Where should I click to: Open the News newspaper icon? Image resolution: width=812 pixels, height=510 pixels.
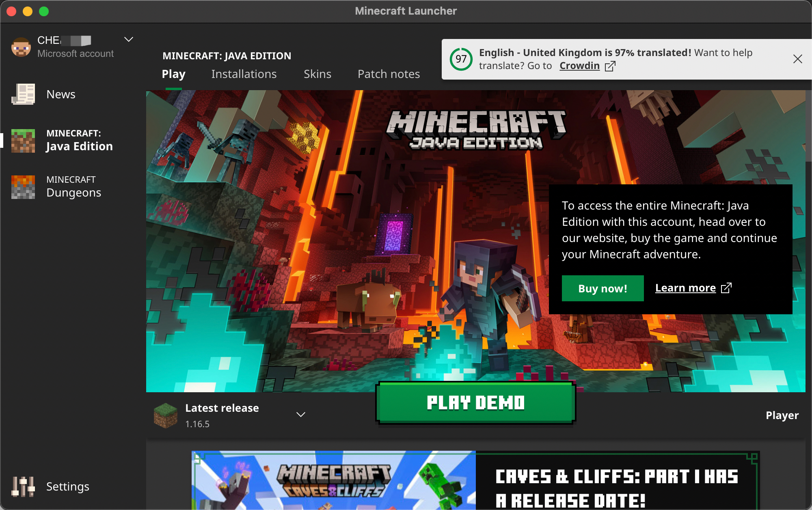pos(23,94)
